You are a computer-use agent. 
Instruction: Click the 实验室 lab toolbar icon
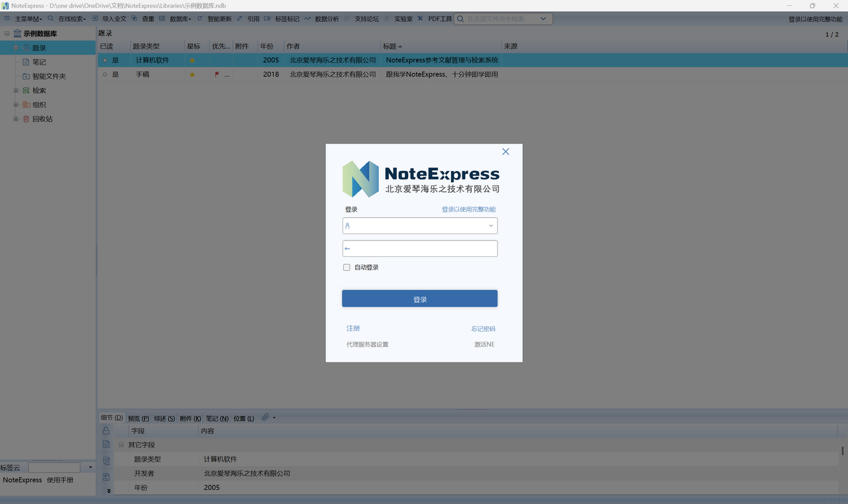point(403,19)
